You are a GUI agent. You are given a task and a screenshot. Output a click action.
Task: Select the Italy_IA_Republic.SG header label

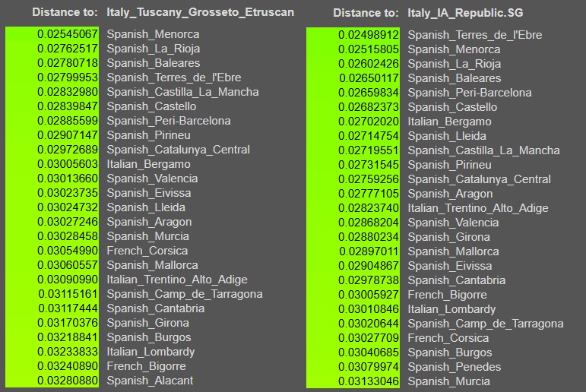[465, 13]
